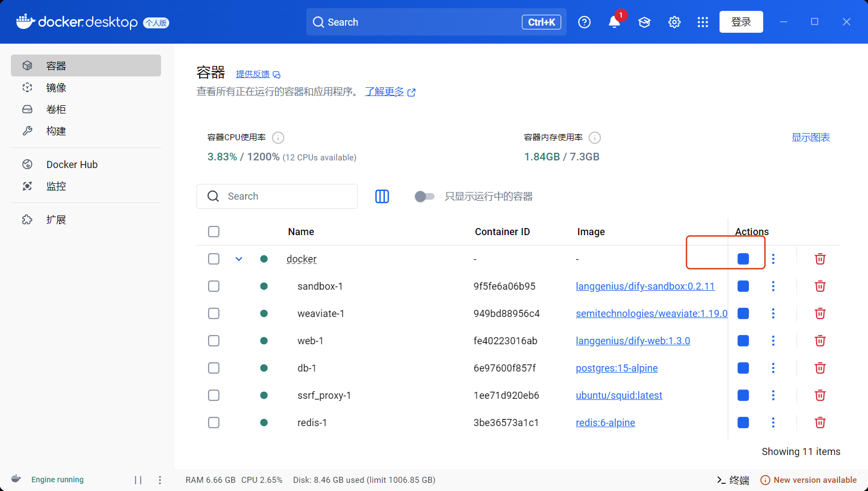Delete web-1 container with trash icon

(820, 341)
